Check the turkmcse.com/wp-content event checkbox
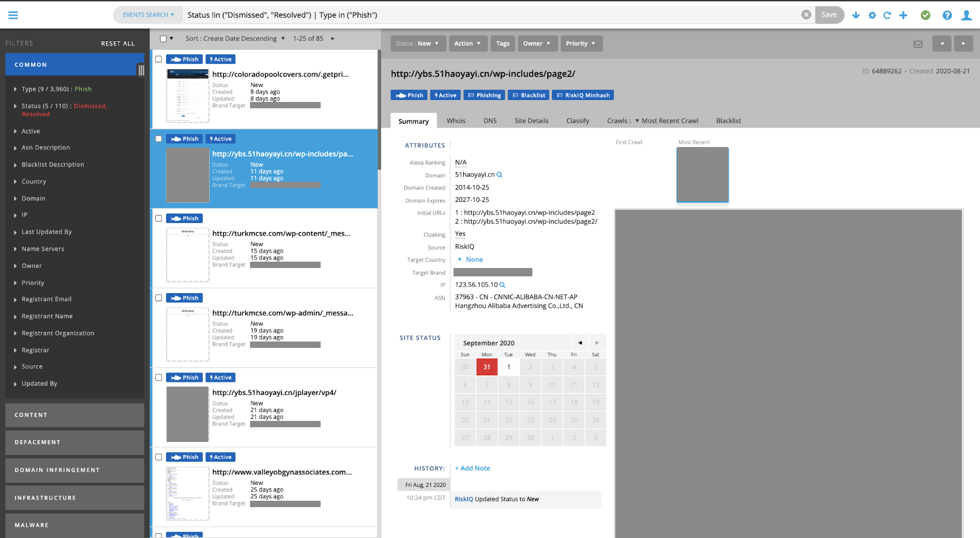Viewport: 980px width, 538px height. click(x=158, y=219)
